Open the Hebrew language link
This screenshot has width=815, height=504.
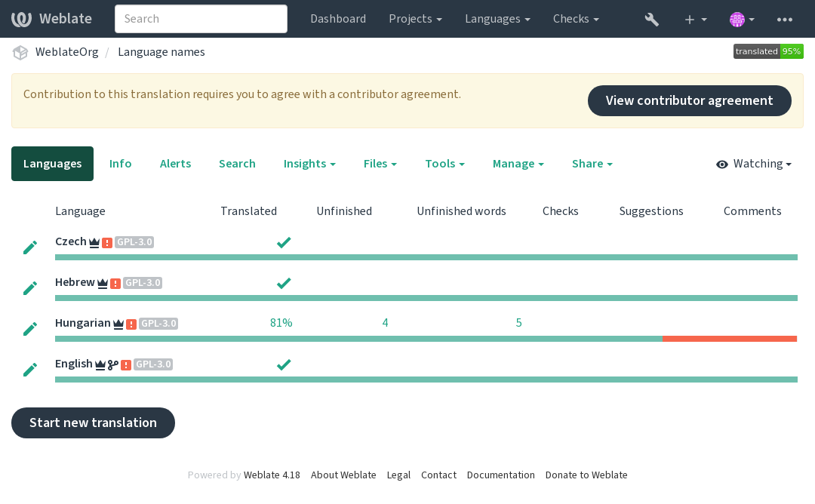click(x=75, y=282)
